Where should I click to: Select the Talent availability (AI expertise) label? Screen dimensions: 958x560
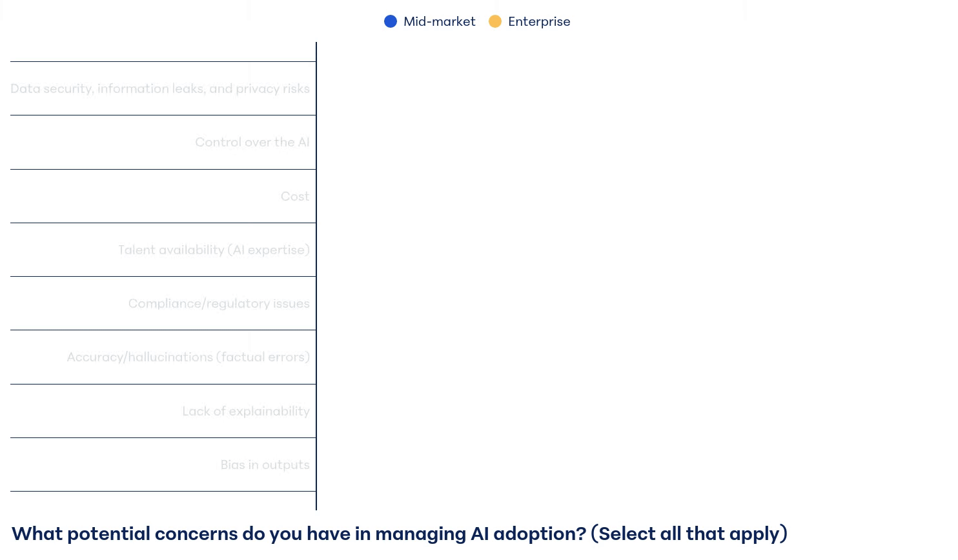(x=214, y=250)
